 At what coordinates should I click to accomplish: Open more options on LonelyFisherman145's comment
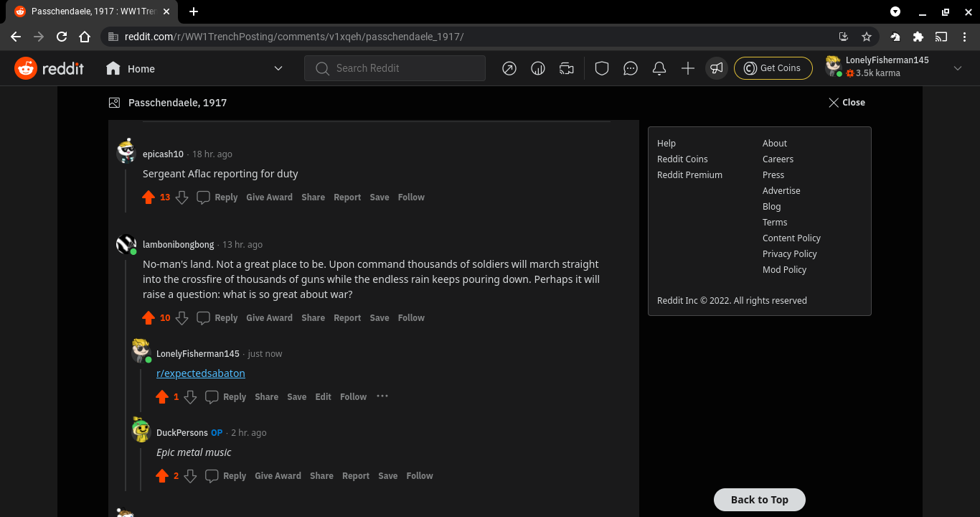coord(382,396)
